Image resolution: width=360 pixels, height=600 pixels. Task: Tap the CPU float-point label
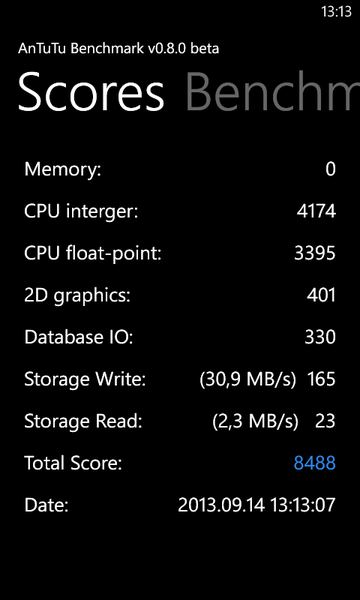pyautogui.click(x=93, y=253)
